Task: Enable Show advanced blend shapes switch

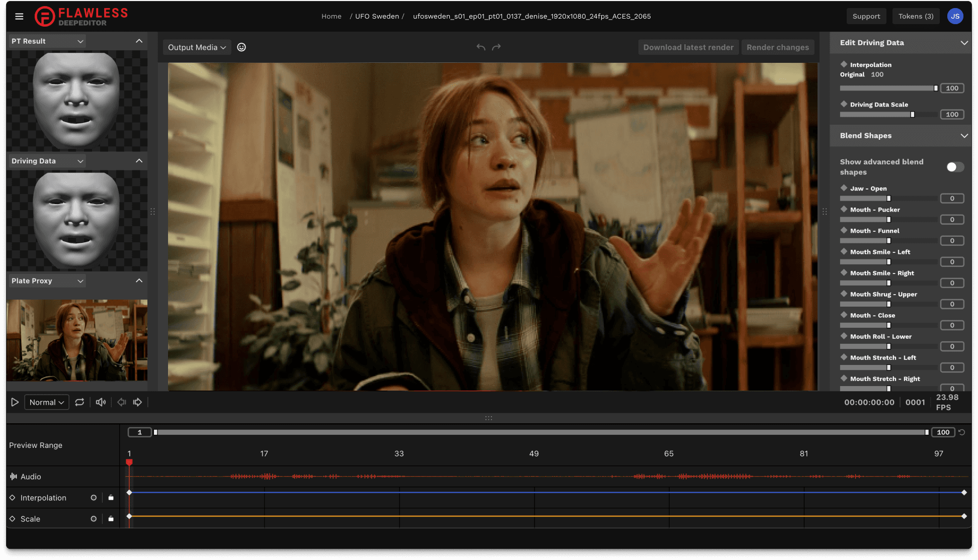Action: 954,167
